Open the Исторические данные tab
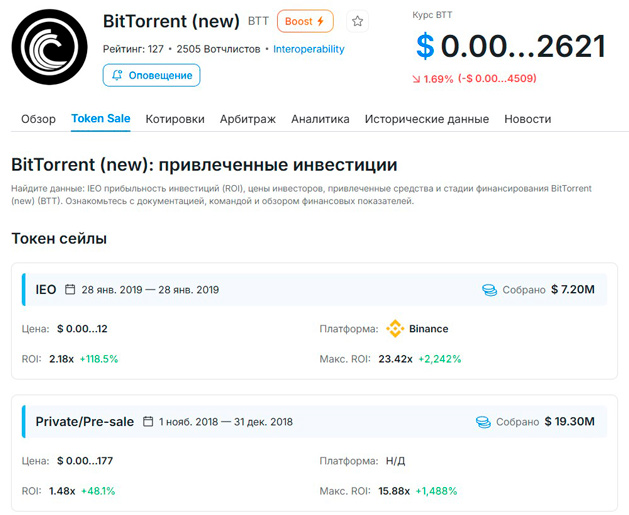Viewport: 629px width, 515px height. (x=427, y=119)
